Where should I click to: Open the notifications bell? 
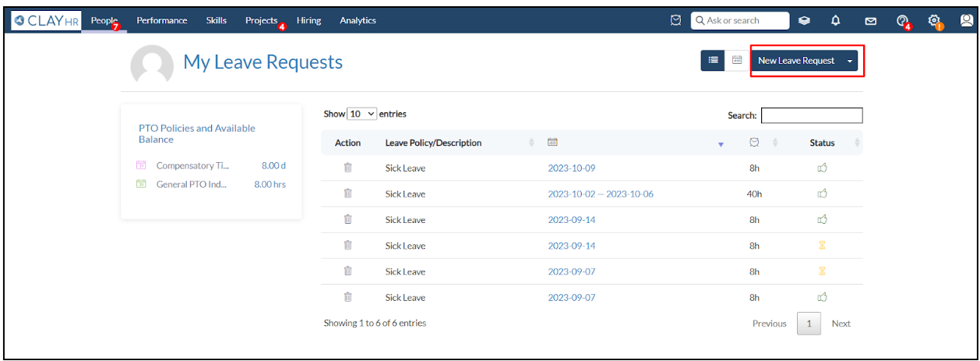point(836,21)
